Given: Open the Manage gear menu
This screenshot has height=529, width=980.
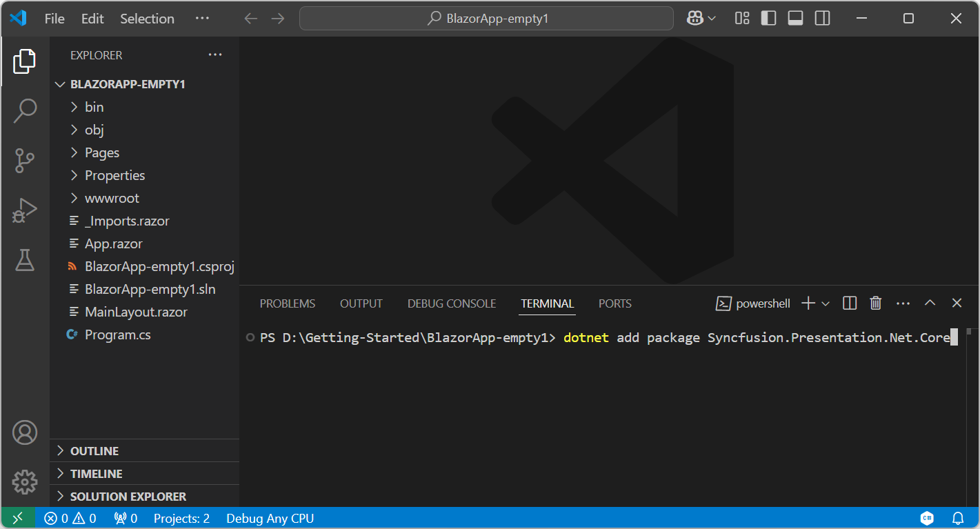Looking at the screenshot, I should point(25,482).
